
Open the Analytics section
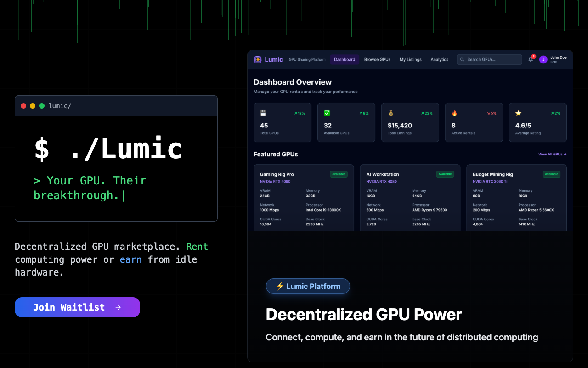click(x=439, y=59)
